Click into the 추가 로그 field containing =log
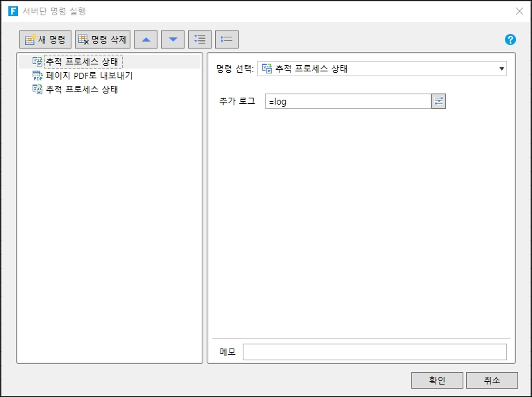The image size is (532, 397). [347, 102]
